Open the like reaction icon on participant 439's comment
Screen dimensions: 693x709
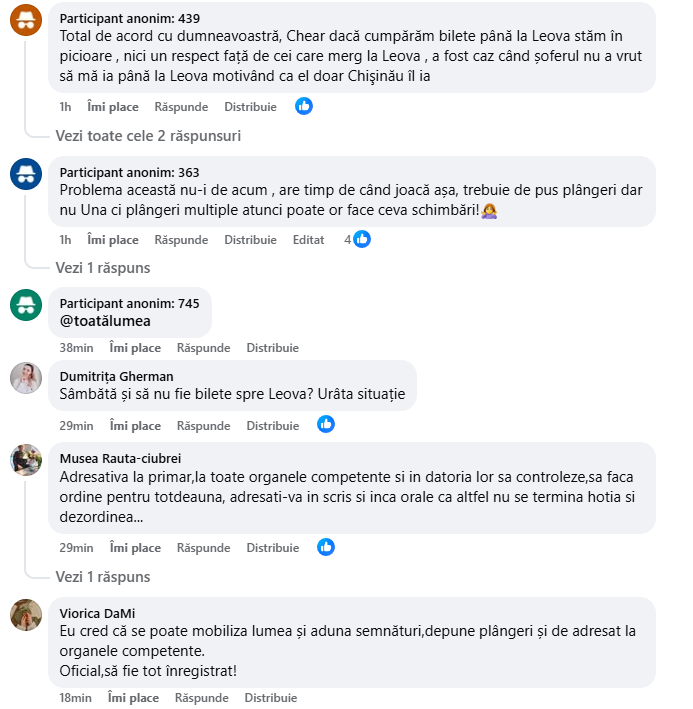304,106
